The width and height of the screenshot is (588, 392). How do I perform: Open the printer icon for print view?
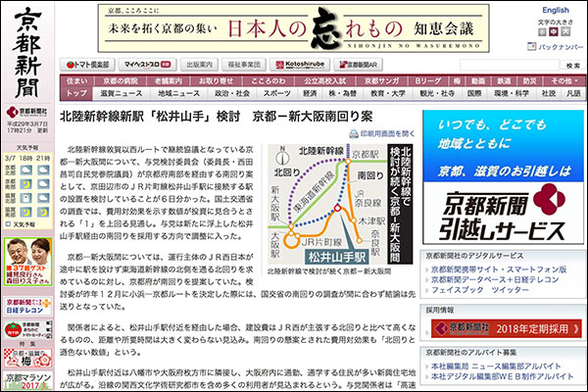(x=355, y=131)
